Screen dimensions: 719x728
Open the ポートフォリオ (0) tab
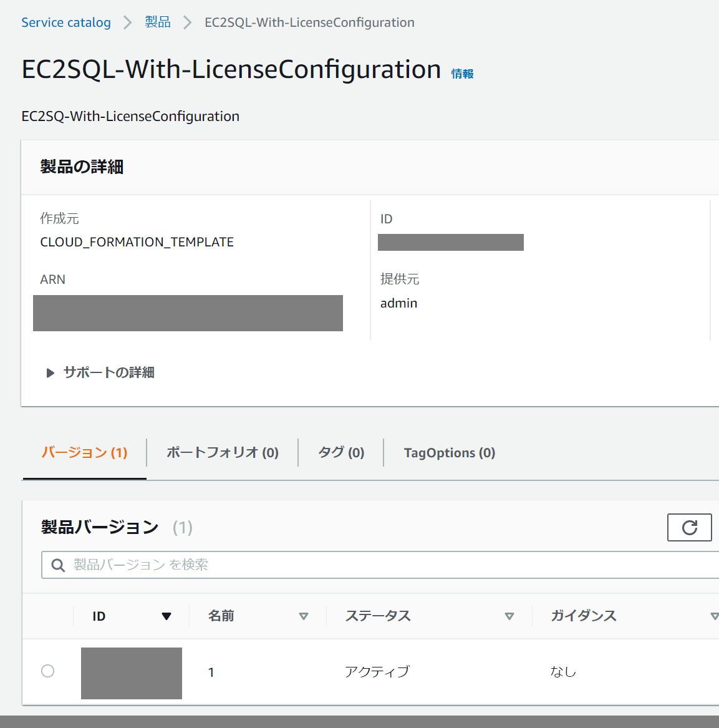pyautogui.click(x=223, y=453)
